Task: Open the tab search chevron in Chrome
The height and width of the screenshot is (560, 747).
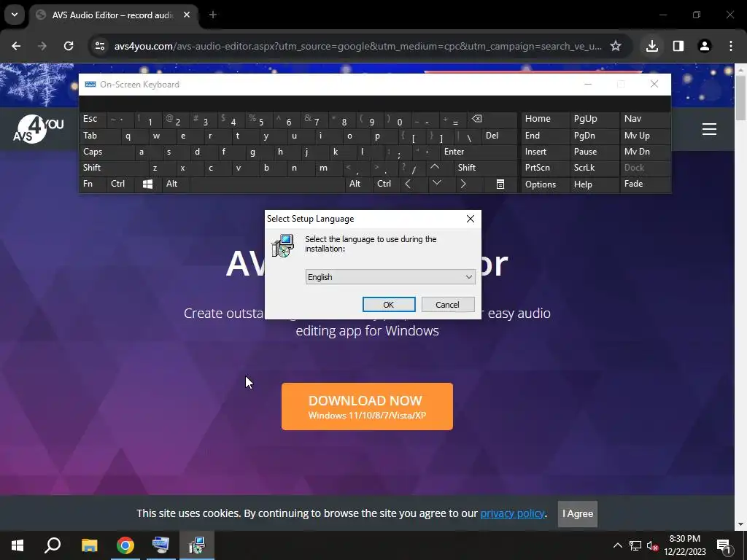Action: 15,15
